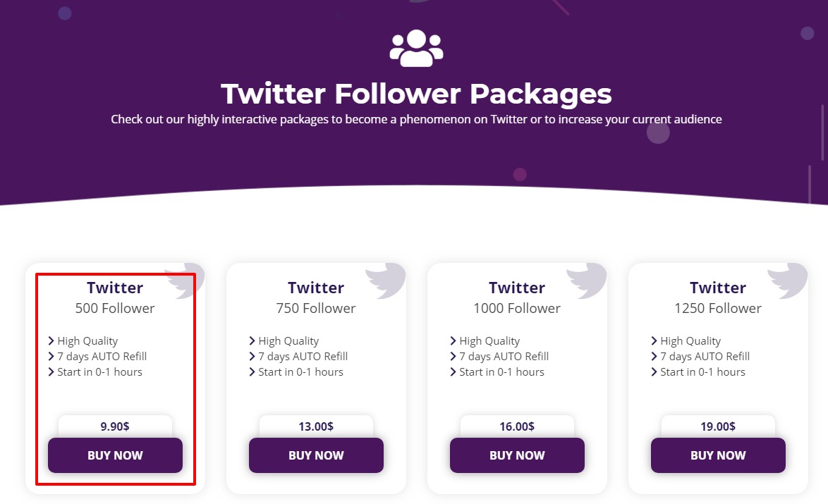Select the 19.00$ price tag
The width and height of the screenshot is (828, 504).
[x=718, y=426]
